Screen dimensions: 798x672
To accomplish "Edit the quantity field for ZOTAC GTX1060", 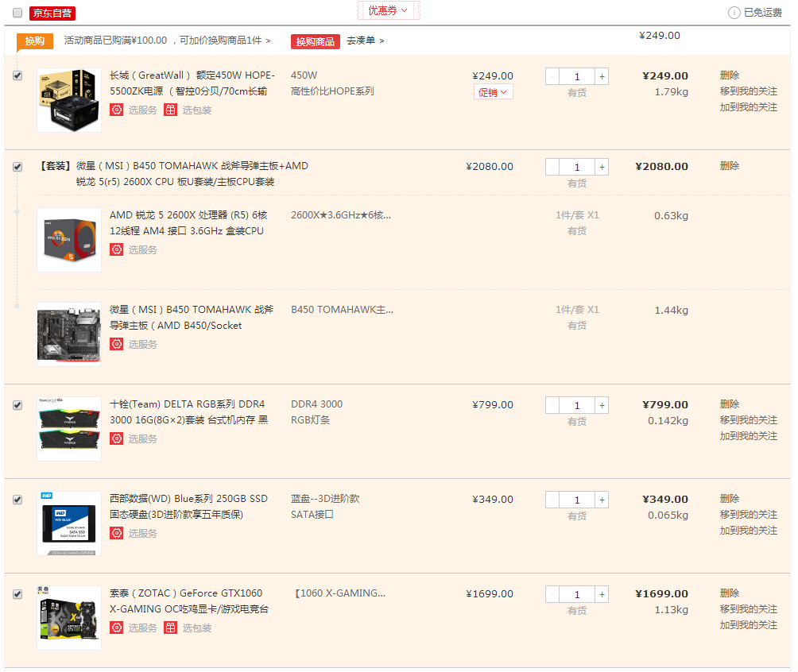I will click(577, 594).
